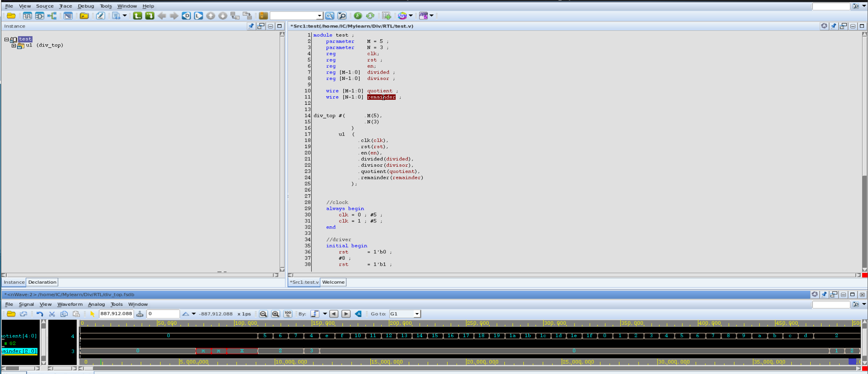Select the Instance tab at panel bottom
This screenshot has height=374, width=868.
[x=14, y=282]
